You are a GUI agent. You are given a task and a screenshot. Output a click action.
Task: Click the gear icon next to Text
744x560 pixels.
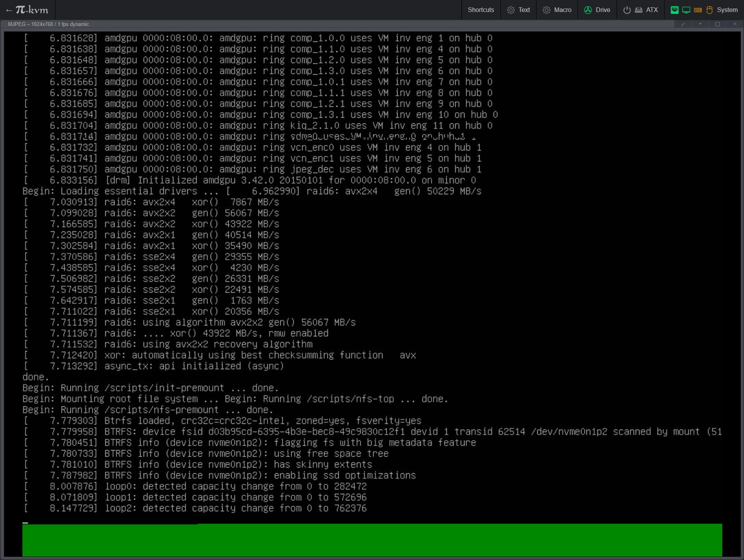tap(511, 10)
